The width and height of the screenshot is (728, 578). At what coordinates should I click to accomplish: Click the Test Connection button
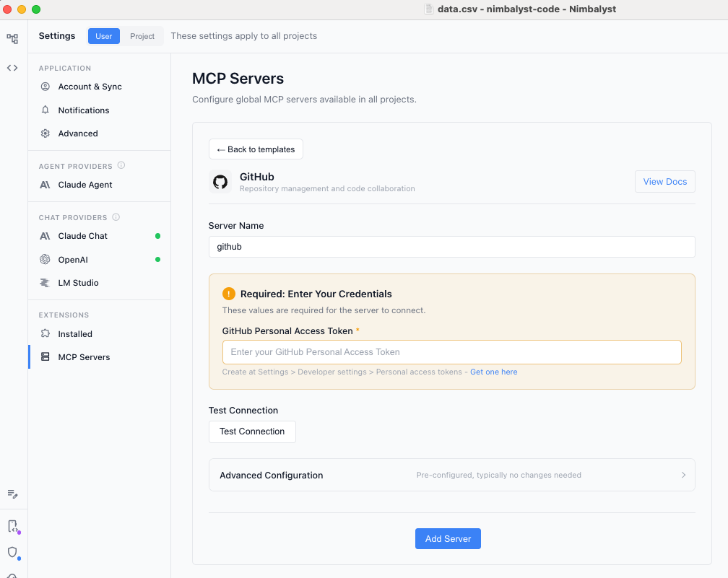(x=252, y=432)
